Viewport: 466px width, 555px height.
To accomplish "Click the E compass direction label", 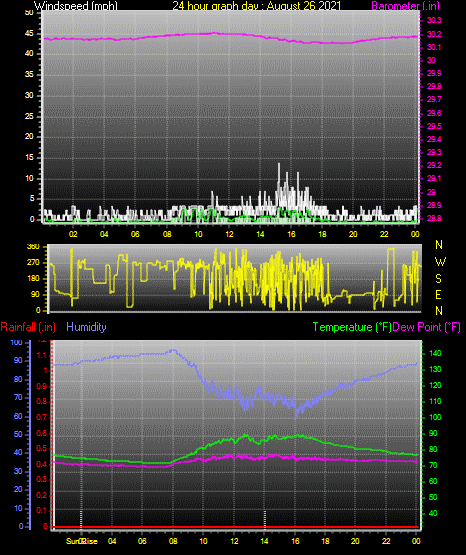I will click(438, 295).
